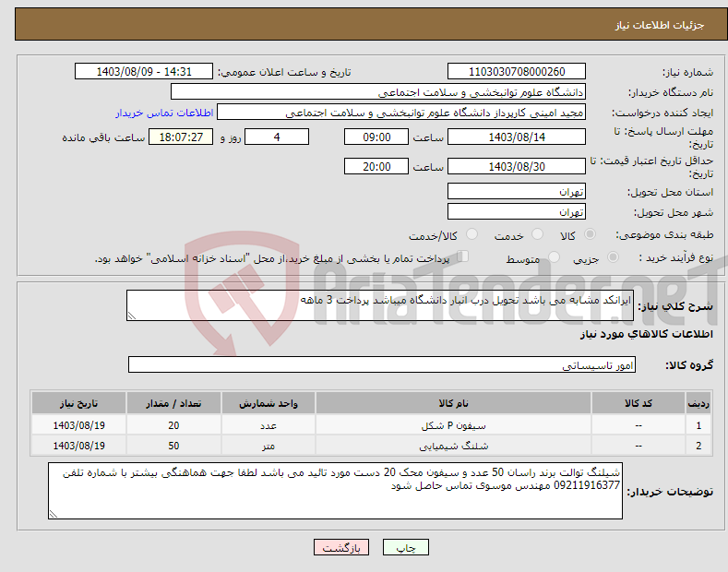Click the استان محل تحویل field تهران
Image resolution: width=728 pixels, height=572 pixels.
(517, 191)
